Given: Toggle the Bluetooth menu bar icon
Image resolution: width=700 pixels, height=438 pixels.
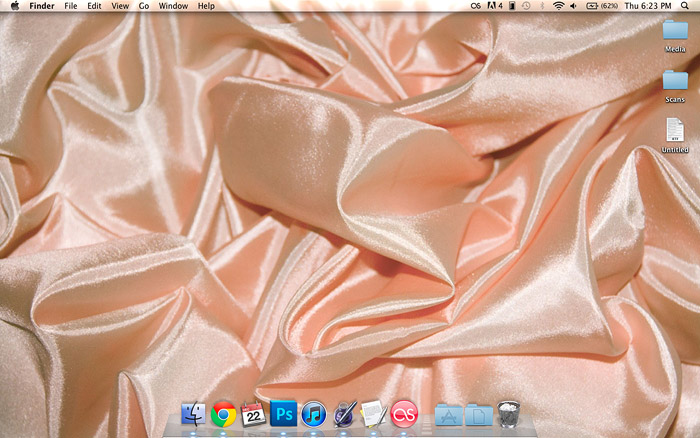Looking at the screenshot, I should click(542, 6).
